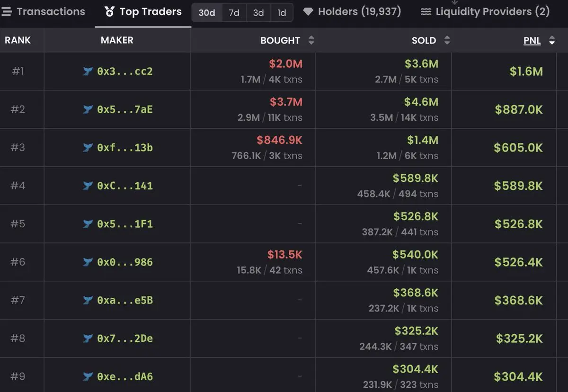This screenshot has width=568, height=392.
Task: Toggle PNL column sort arrows
Action: pos(552,40)
